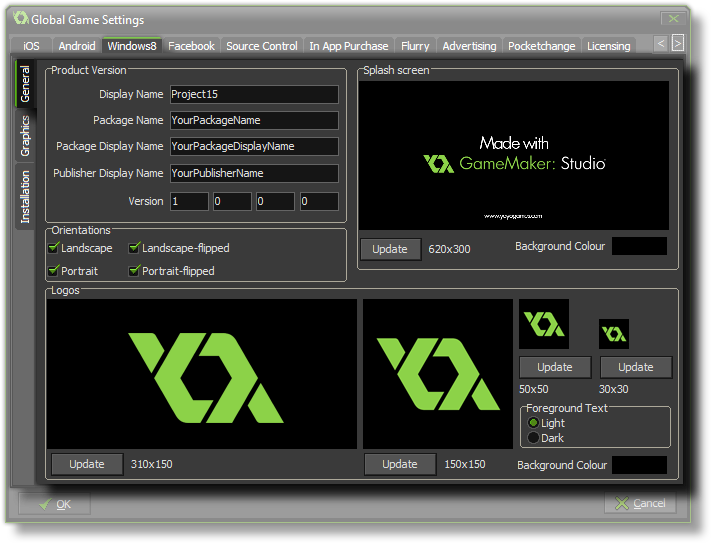Screen dimensions: 711x543
Task: Click the splash screen preview image
Action: click(x=514, y=155)
